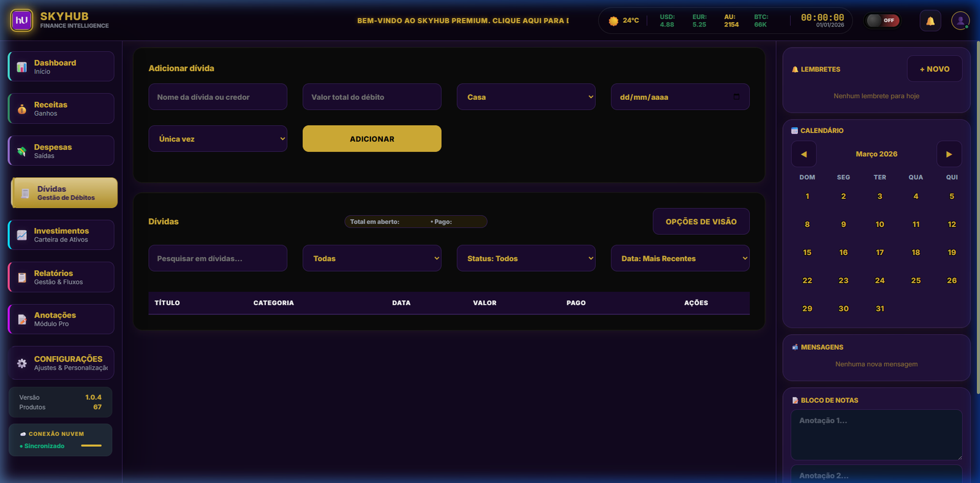Image resolution: width=980 pixels, height=483 pixels.
Task: Open the user profile avatar
Action: [960, 21]
